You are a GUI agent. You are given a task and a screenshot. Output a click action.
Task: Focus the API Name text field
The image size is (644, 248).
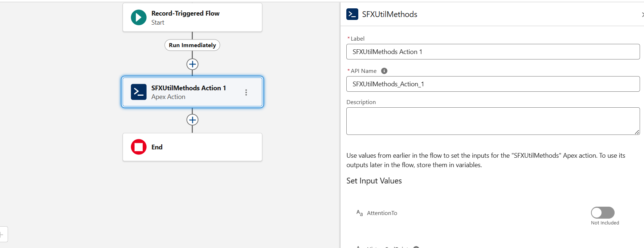493,84
